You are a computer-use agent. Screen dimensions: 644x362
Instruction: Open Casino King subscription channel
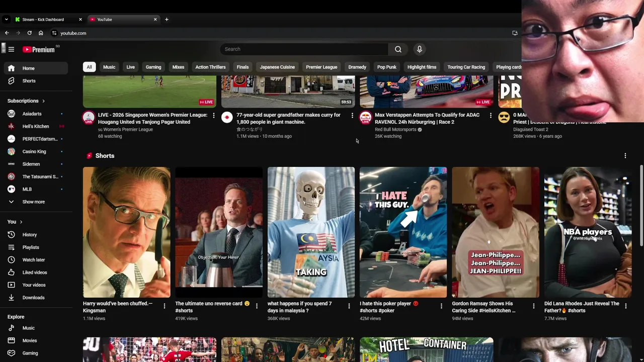(36, 151)
